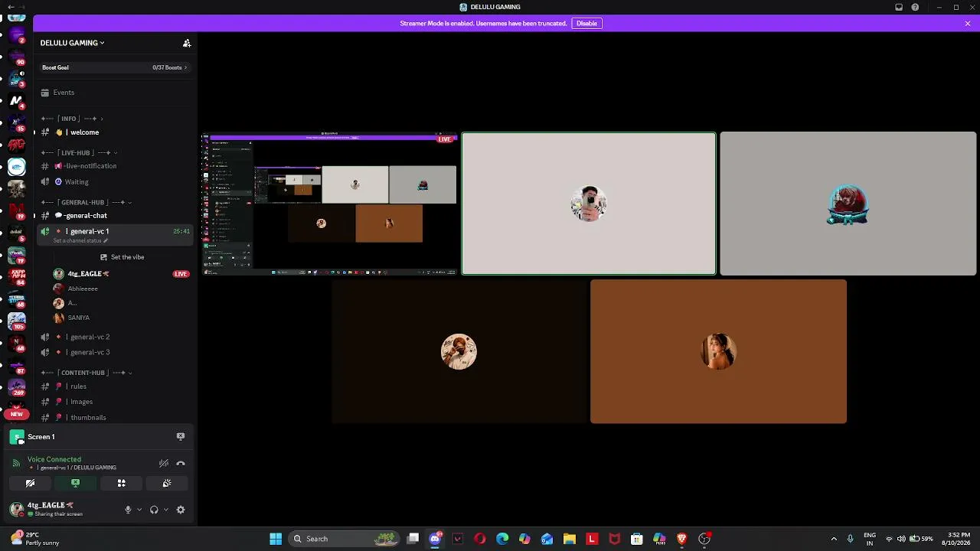Open the soundboard button
This screenshot has height=551, width=980.
pyautogui.click(x=167, y=483)
